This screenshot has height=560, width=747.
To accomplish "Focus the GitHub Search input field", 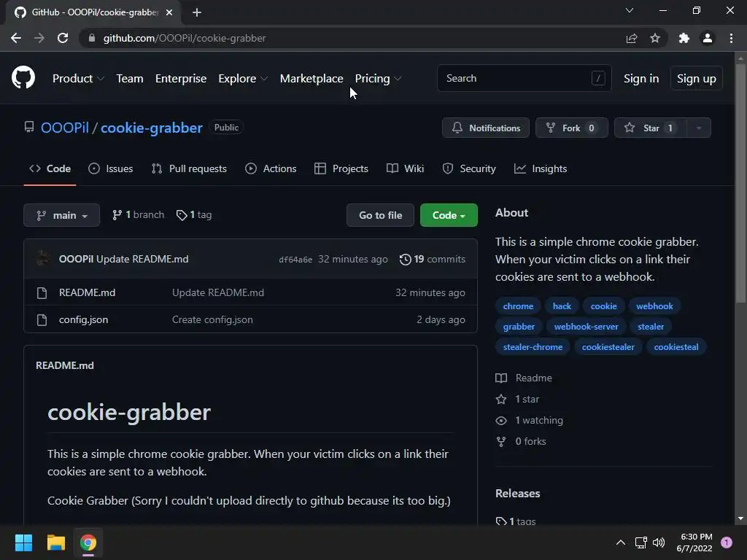I will click(x=524, y=78).
